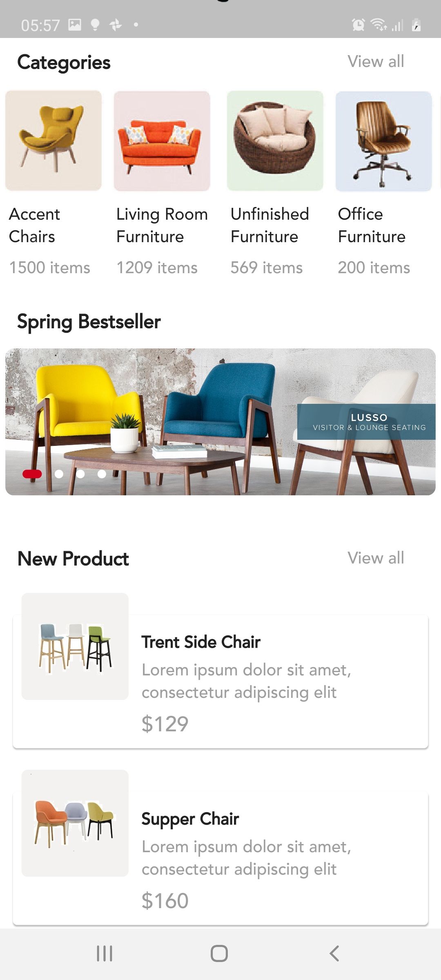Image resolution: width=441 pixels, height=980 pixels.
Task: Jump to the third banner slide dot
Action: pos(80,474)
